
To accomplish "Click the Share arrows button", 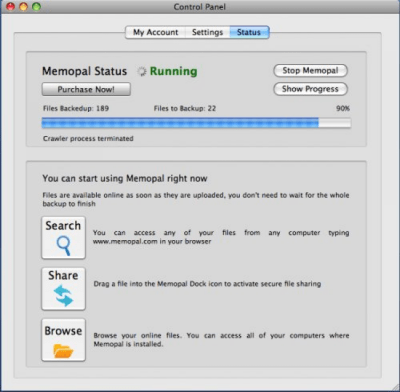I will [x=63, y=289].
